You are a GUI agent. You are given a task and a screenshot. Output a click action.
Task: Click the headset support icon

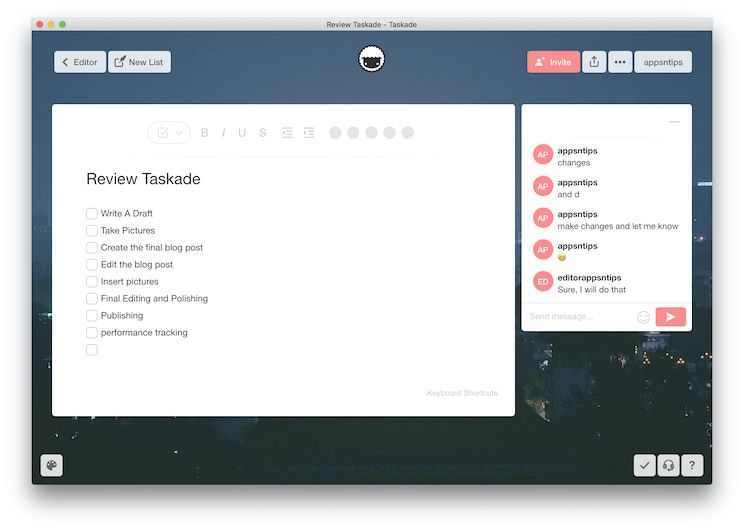click(668, 465)
